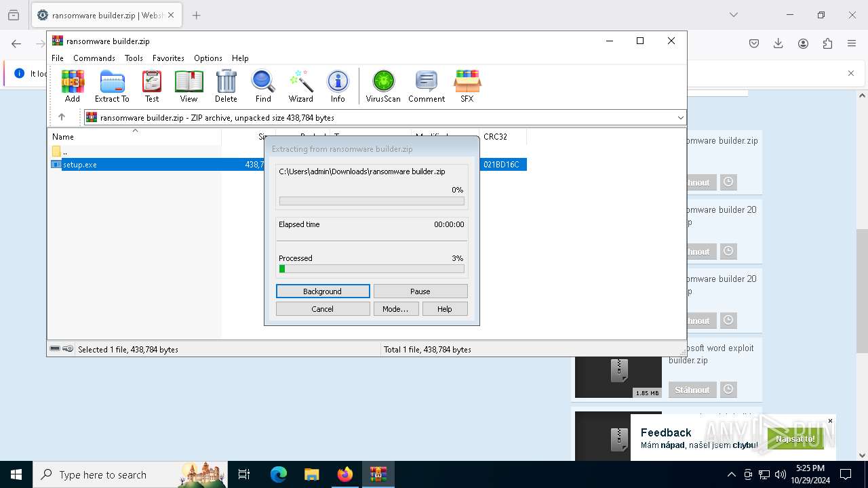Select the setup.exe file row
Screen dimensions: 868x488
point(288,165)
